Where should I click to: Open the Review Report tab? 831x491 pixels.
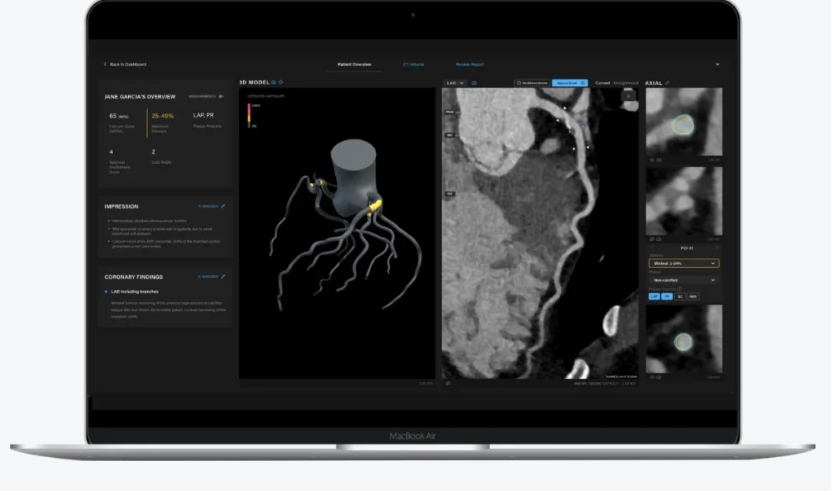[470, 64]
